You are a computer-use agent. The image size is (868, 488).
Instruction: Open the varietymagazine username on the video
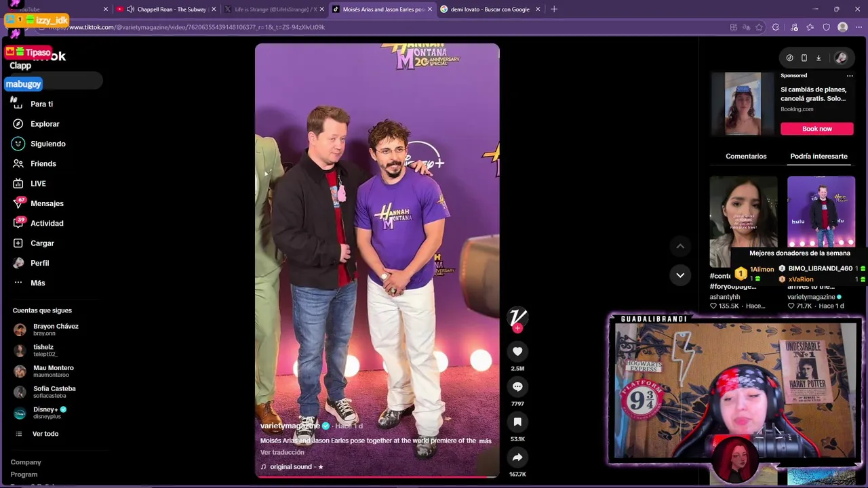(x=290, y=426)
